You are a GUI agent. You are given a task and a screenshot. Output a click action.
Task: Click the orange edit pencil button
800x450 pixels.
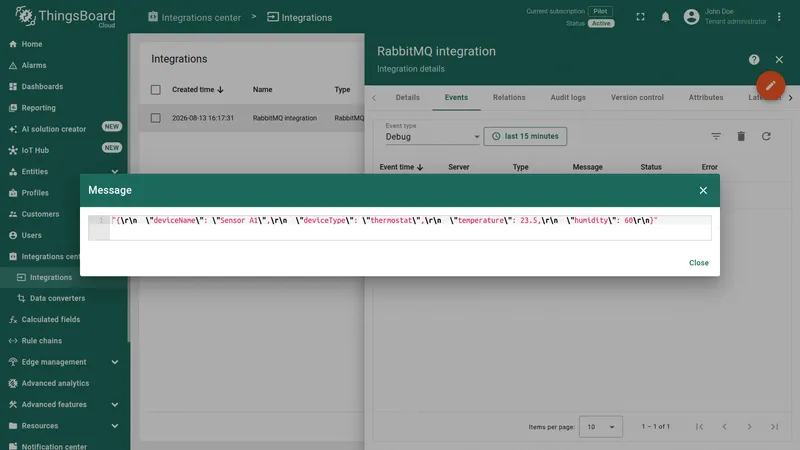770,85
